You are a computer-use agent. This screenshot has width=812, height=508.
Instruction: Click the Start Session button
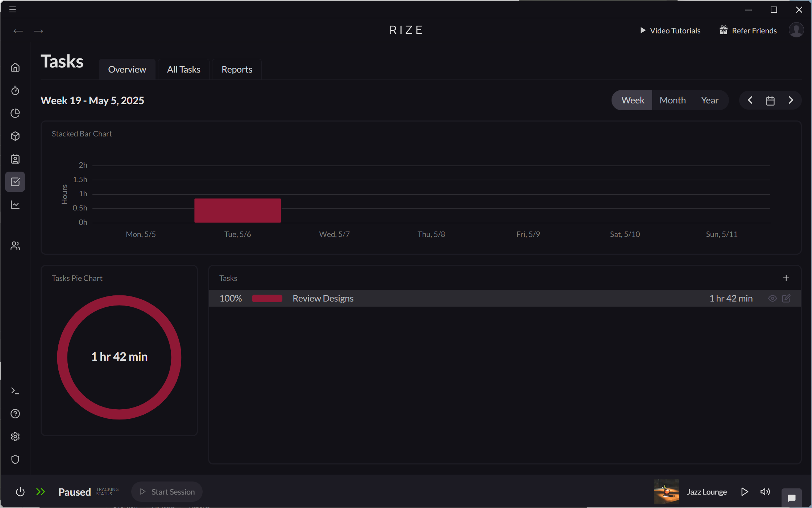[x=167, y=492]
